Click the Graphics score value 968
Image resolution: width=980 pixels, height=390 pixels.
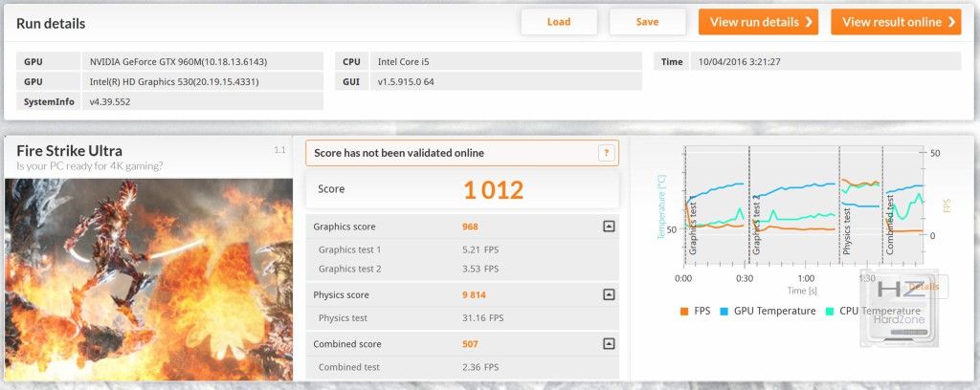pos(470,227)
